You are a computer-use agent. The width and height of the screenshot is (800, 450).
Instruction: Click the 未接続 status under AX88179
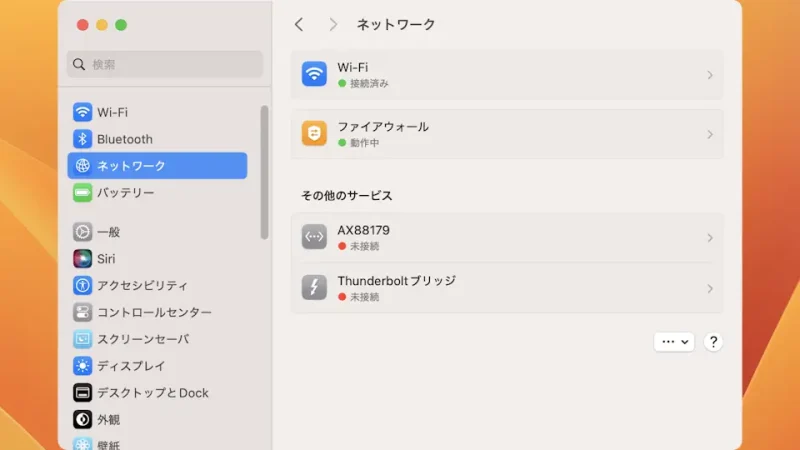364,246
